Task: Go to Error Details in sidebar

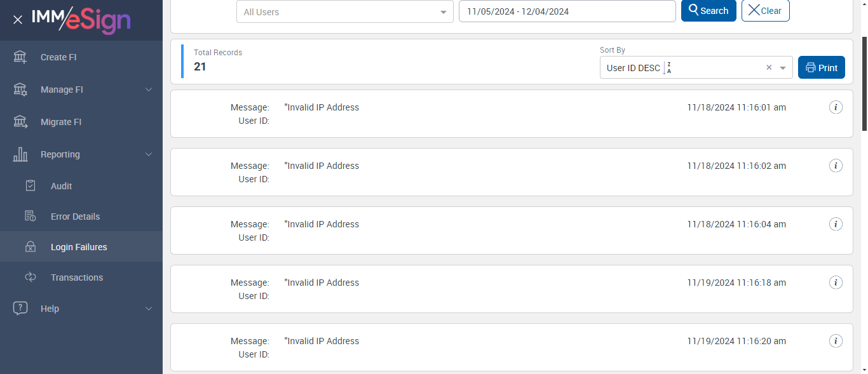Action: pos(75,217)
